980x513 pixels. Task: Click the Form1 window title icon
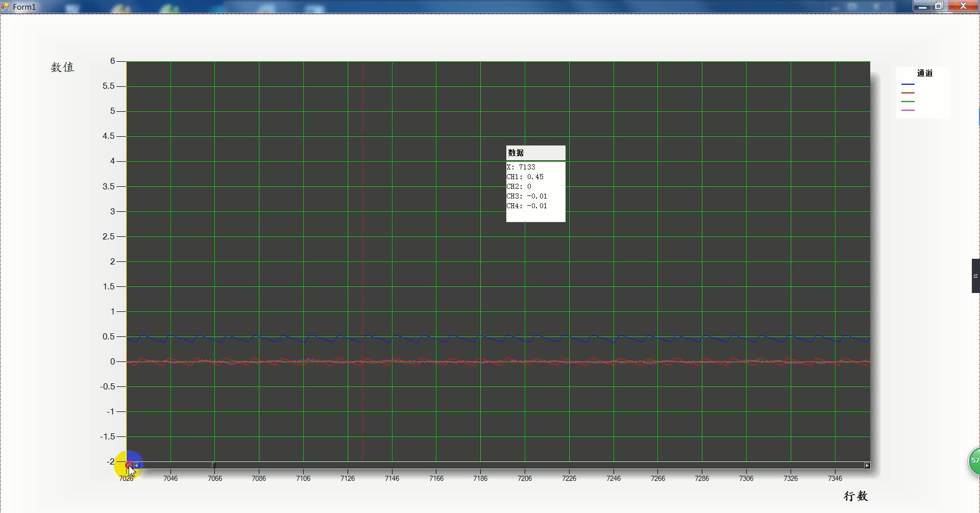click(5, 7)
